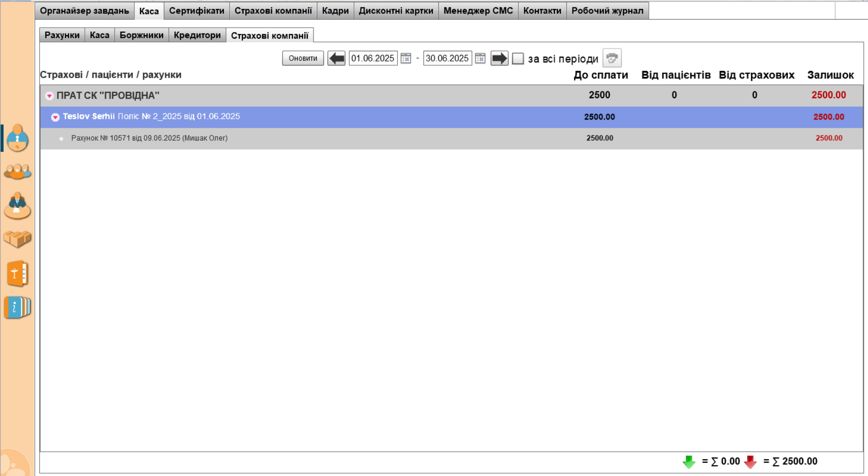Collapse the ПРАТ СК "ПРОВІДНА" row
Screen dimensions: 868x476
click(49, 96)
